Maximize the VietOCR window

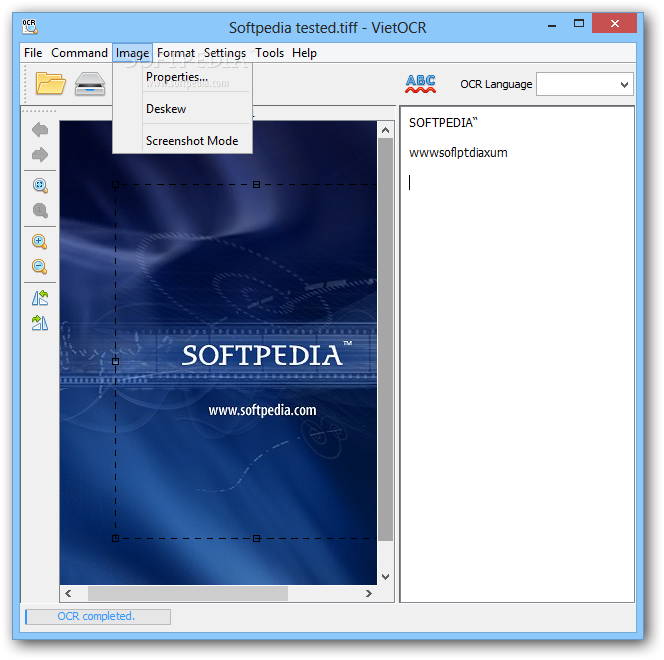(579, 23)
